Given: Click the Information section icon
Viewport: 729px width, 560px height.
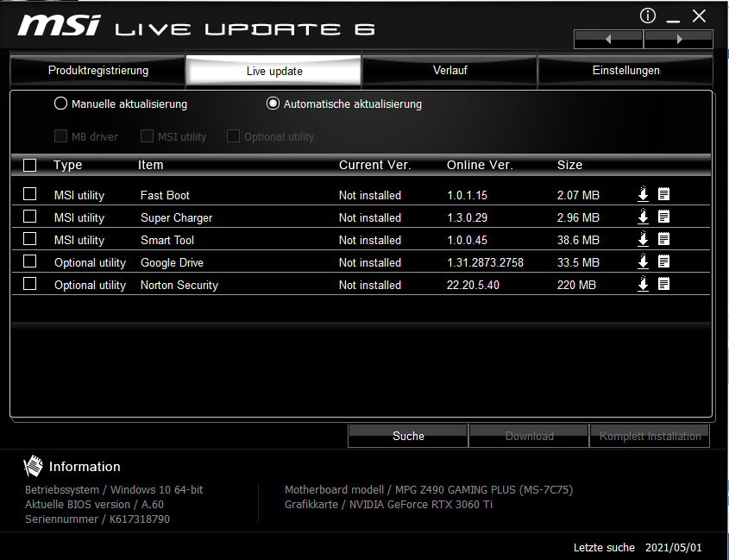Looking at the screenshot, I should 33,466.
